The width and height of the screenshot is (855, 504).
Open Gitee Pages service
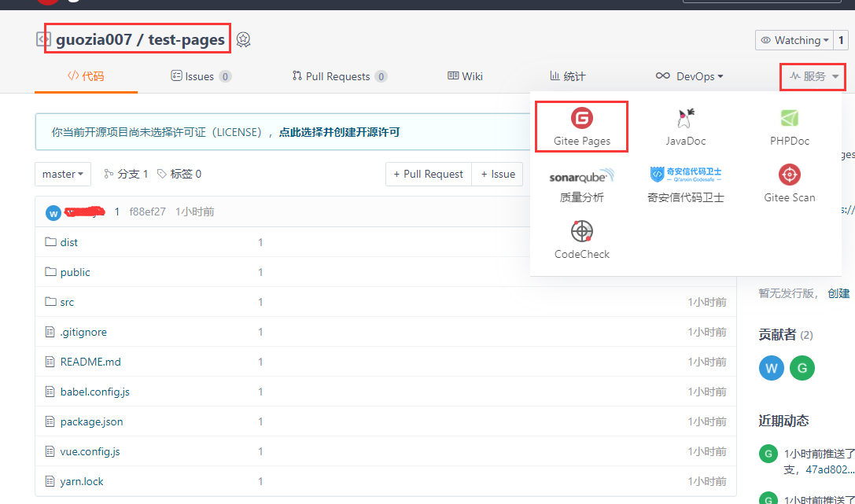coord(582,127)
